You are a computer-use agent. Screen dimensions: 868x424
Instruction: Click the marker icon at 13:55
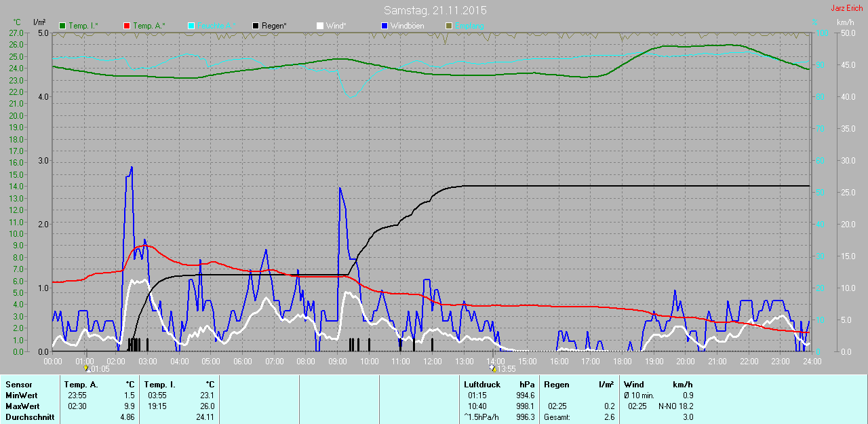tap(493, 368)
